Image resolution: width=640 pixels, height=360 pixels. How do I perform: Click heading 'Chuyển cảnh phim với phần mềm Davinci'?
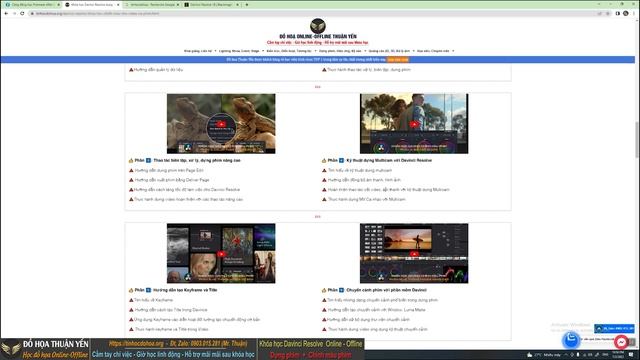[387, 290]
